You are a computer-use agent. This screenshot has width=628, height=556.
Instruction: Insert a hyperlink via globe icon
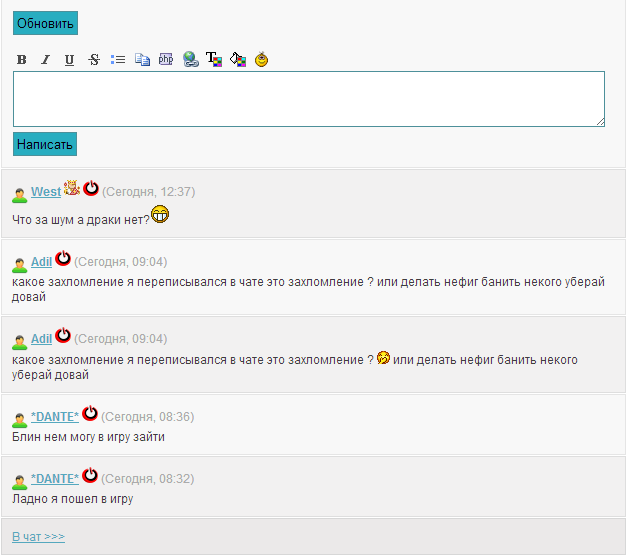(190, 60)
